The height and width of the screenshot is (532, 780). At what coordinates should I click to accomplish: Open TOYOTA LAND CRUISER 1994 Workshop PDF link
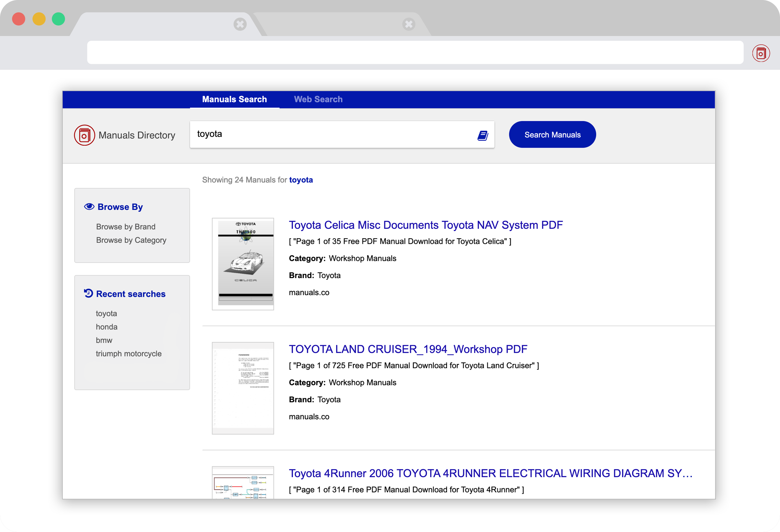[x=408, y=349]
